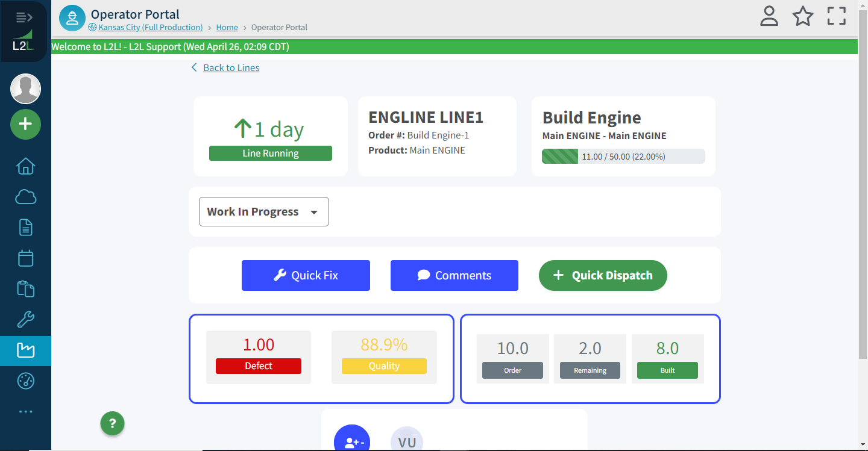Click the green help question mark button
This screenshot has width=868, height=451.
click(x=112, y=423)
